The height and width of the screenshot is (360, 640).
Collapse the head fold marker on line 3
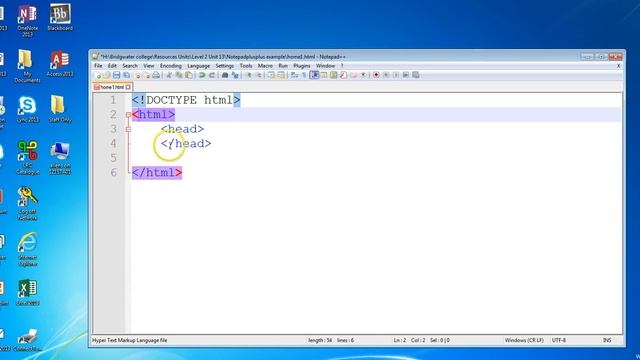click(128, 129)
